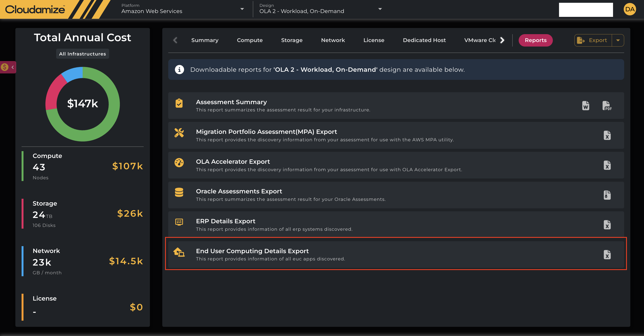Screen dimensions: 644x336
Task: Open the VMware Cloud tab
Action: [x=480, y=40]
